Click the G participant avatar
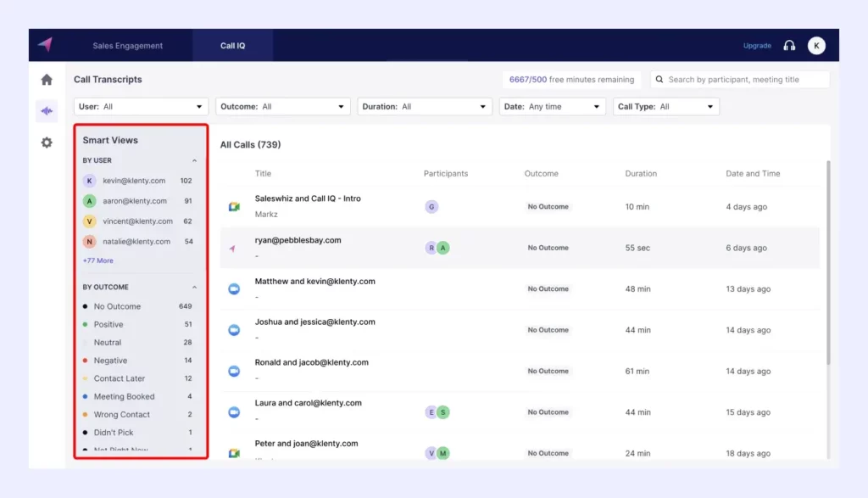 pos(431,207)
